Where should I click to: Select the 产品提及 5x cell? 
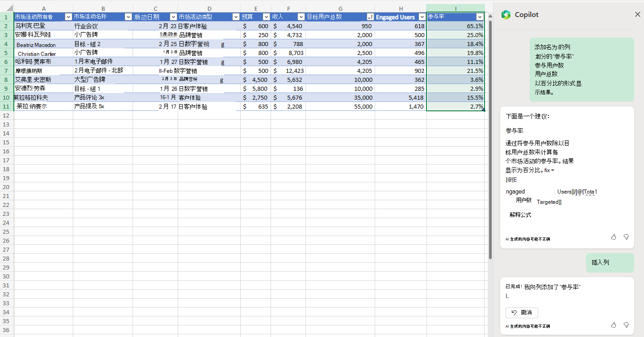[x=103, y=106]
